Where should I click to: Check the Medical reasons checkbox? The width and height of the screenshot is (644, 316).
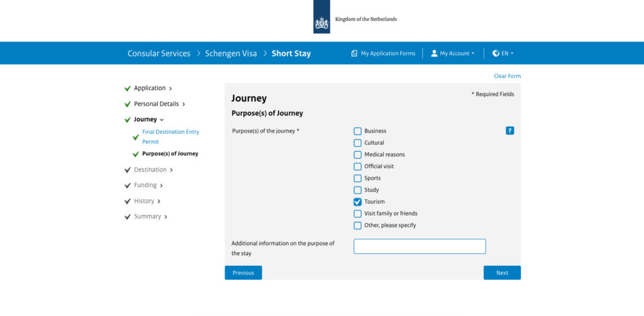[x=357, y=155]
